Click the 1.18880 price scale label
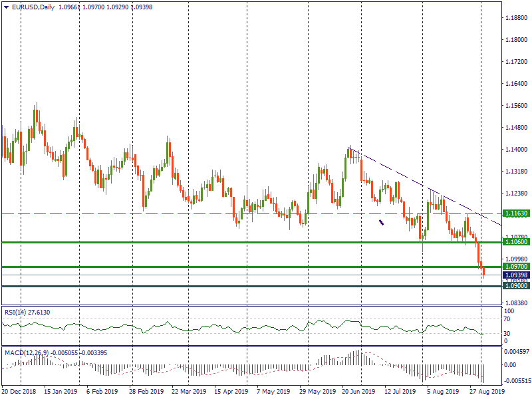Screen dimensions: 532x399 [x=516, y=18]
